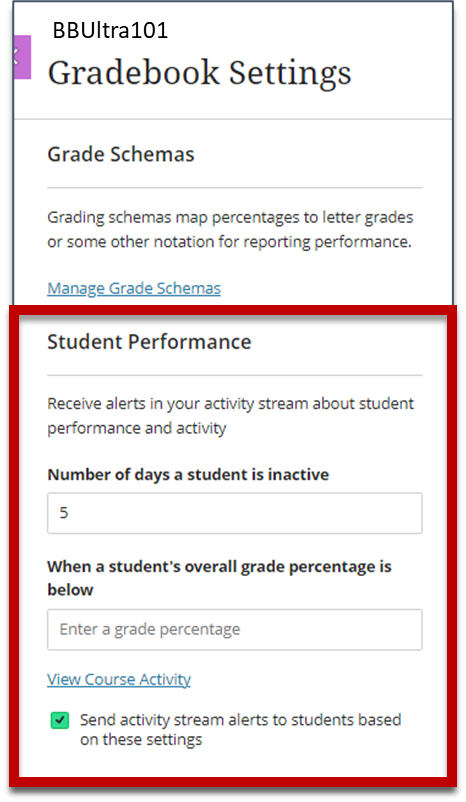Click the grading schemas description paragraph
The image size is (466, 802).
point(230,229)
